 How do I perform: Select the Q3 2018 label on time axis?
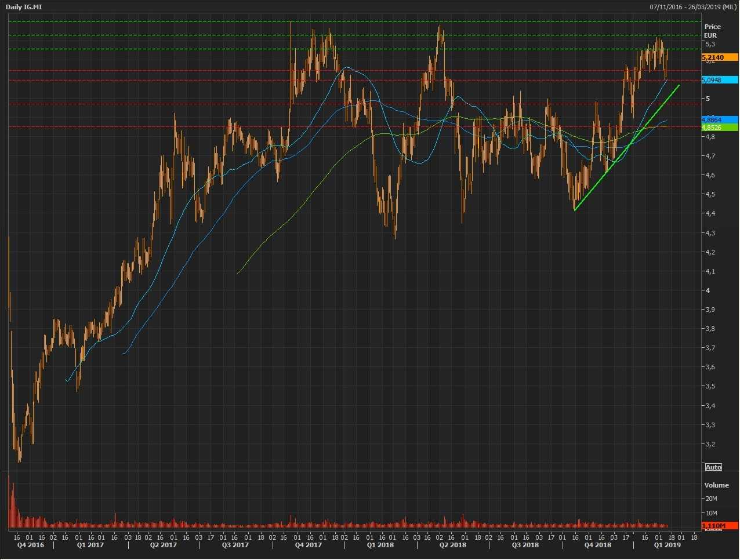point(525,545)
